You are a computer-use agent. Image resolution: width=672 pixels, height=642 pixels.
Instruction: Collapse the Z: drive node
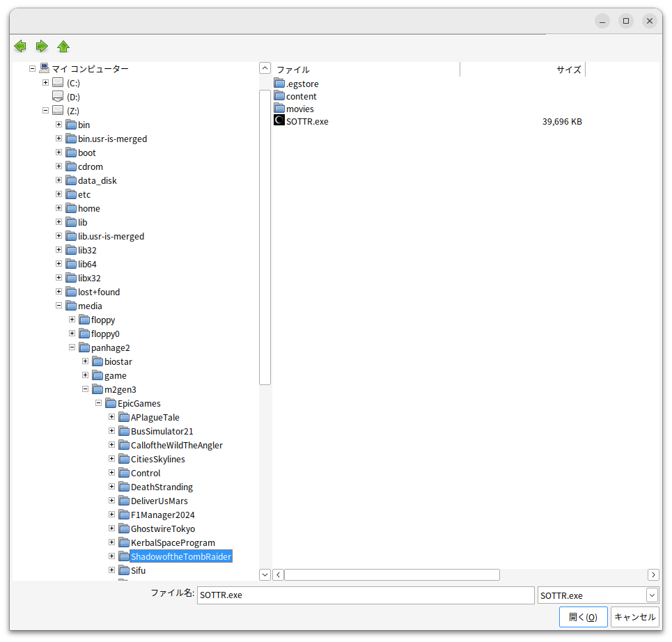point(45,111)
